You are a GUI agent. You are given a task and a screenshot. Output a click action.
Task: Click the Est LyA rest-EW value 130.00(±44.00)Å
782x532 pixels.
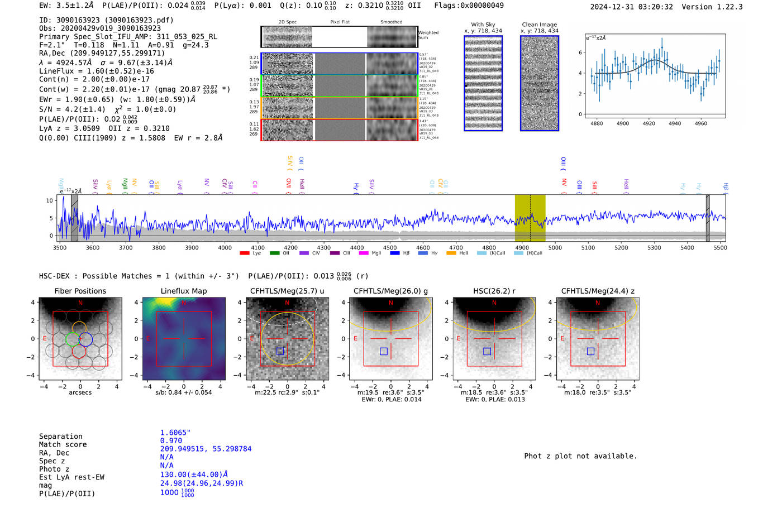click(194, 475)
